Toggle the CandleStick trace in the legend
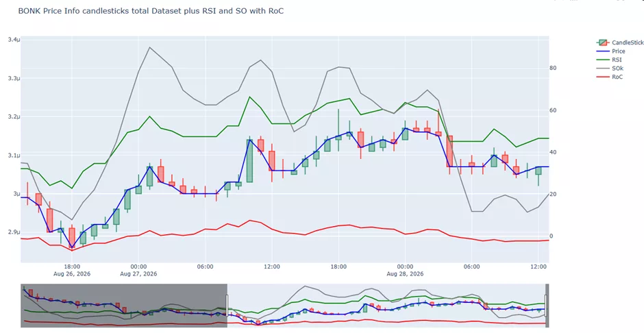The width and height of the screenshot is (644, 333). 620,42
